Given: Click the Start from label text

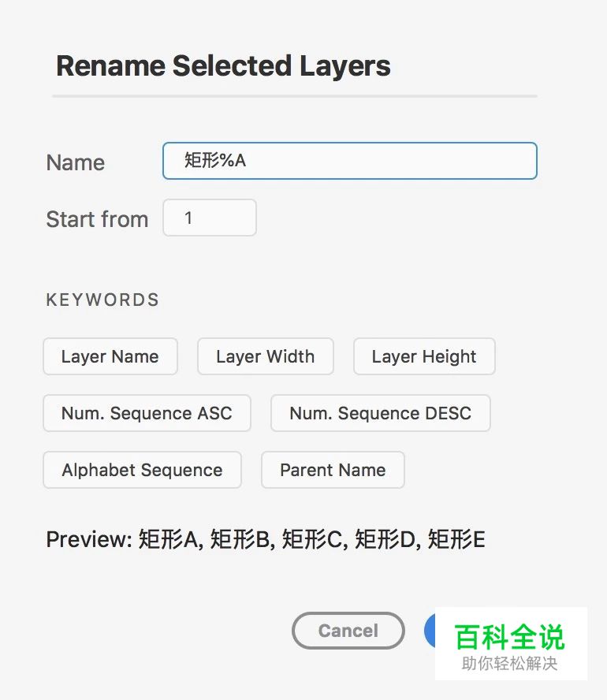Looking at the screenshot, I should (x=96, y=219).
